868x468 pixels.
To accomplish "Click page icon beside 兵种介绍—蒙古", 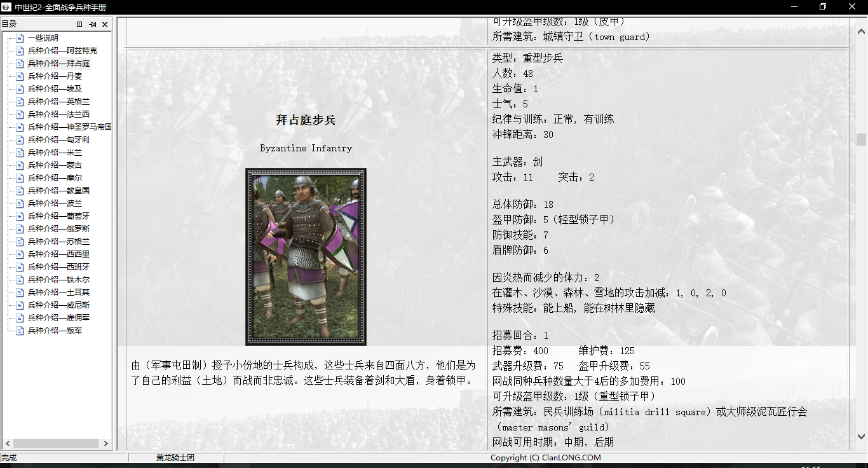I will (20, 165).
